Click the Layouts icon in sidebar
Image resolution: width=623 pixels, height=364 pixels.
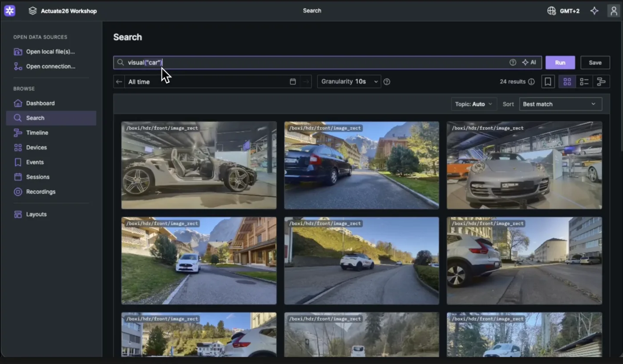(x=18, y=214)
